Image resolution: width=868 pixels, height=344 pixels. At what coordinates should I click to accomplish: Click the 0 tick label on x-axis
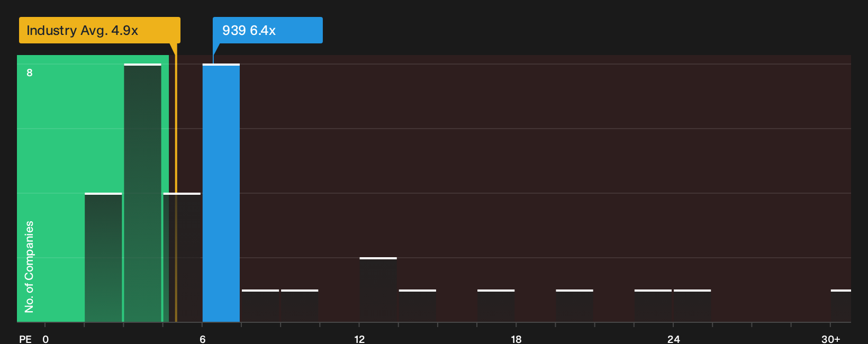tap(46, 339)
